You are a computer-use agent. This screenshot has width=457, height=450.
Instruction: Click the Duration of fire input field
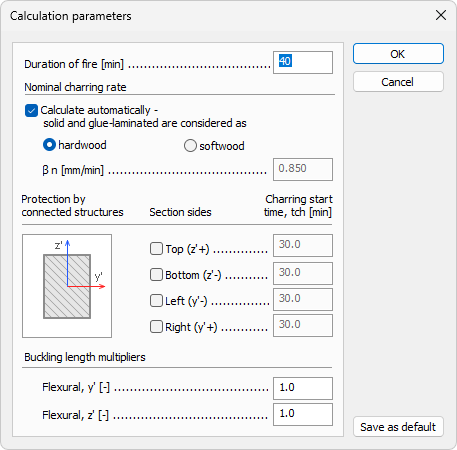pos(303,62)
